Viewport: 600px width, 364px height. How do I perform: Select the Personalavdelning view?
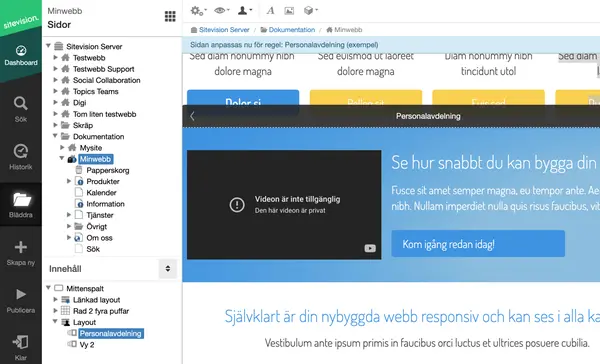(111, 333)
